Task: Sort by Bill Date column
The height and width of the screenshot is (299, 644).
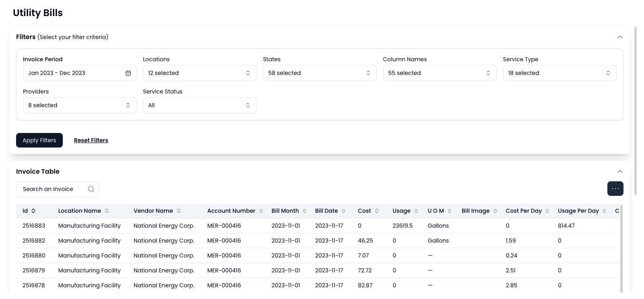Action: coord(343,211)
